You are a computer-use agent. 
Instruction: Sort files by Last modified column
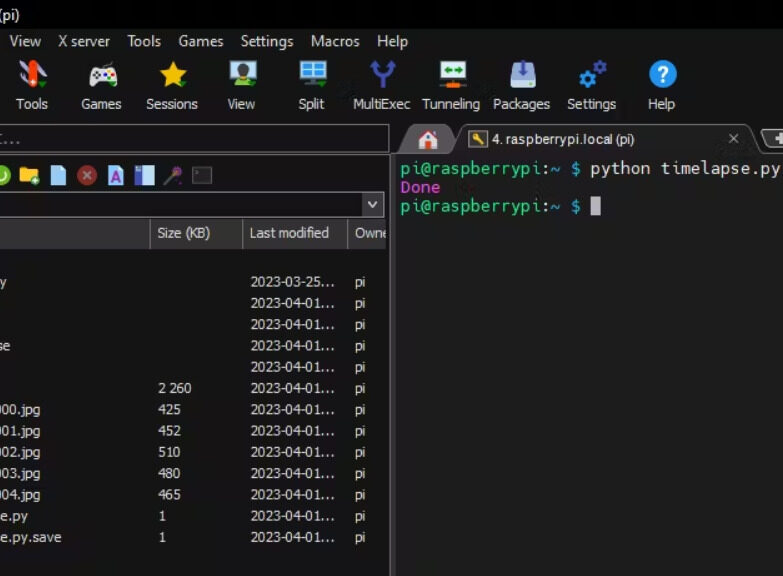pos(289,233)
